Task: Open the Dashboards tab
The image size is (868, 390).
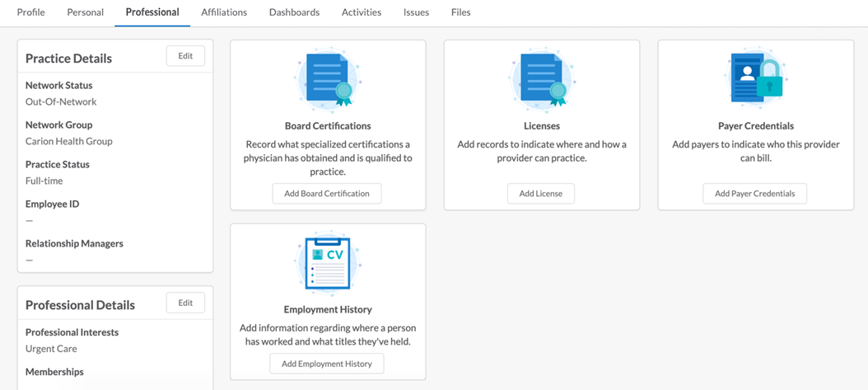Action: click(x=295, y=12)
